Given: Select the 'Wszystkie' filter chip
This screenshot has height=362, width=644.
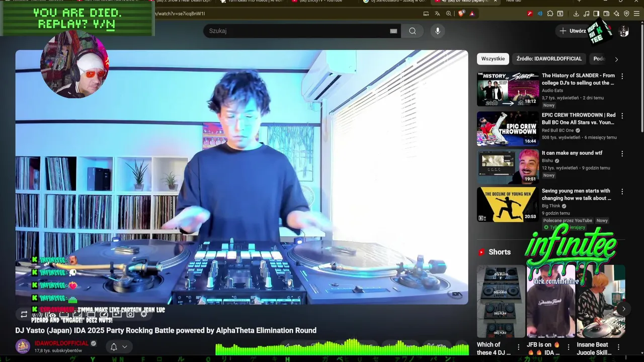Looking at the screenshot, I should (493, 59).
